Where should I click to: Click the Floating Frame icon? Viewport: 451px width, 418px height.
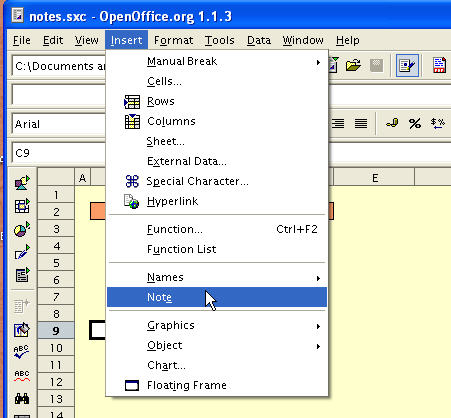pyautogui.click(x=132, y=385)
